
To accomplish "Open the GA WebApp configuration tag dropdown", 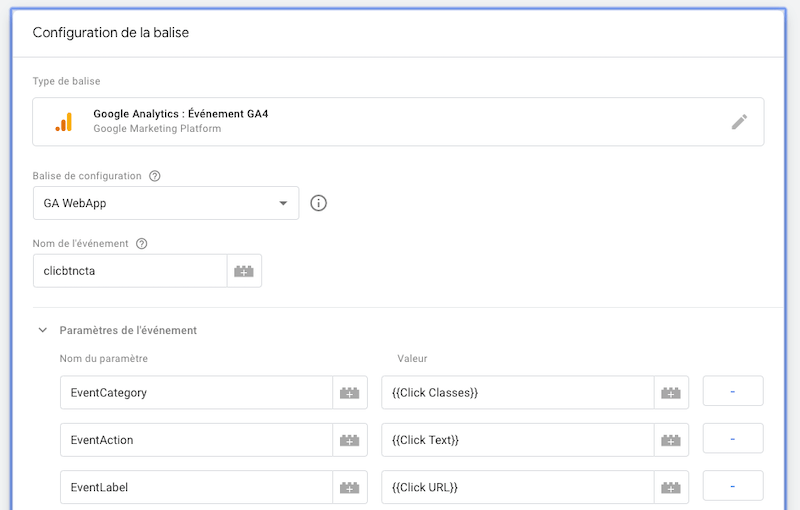I will tap(166, 203).
